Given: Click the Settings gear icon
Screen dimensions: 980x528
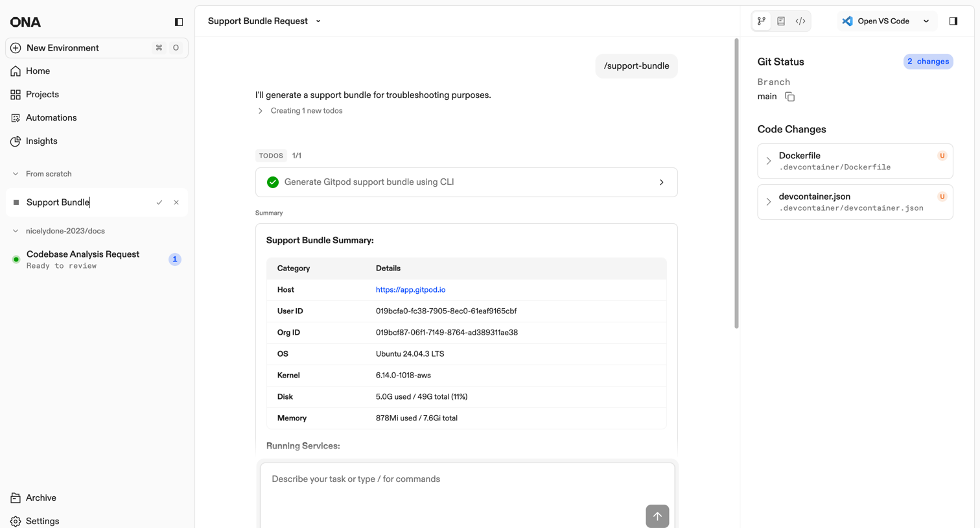Looking at the screenshot, I should coord(16,522).
